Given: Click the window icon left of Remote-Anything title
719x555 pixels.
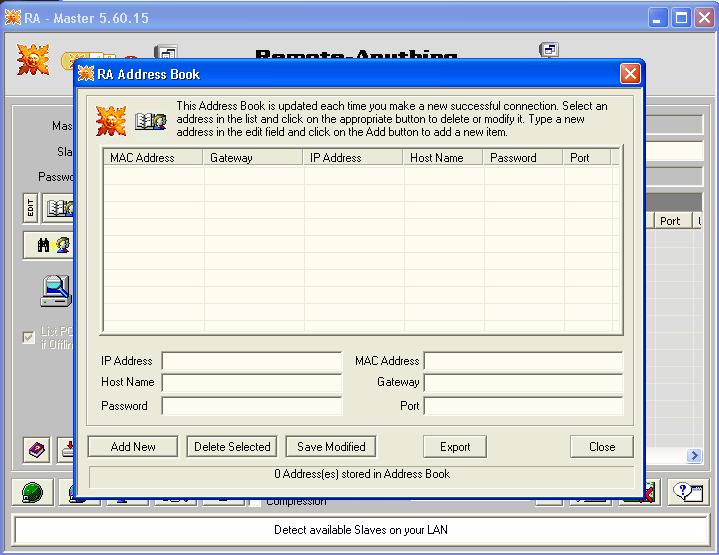Looking at the screenshot, I should (x=166, y=52).
